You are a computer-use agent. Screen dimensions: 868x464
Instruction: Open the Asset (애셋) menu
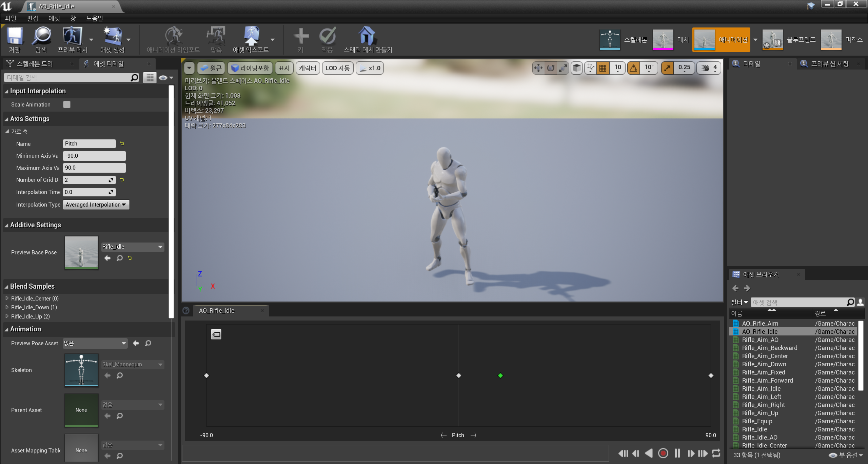pos(54,18)
